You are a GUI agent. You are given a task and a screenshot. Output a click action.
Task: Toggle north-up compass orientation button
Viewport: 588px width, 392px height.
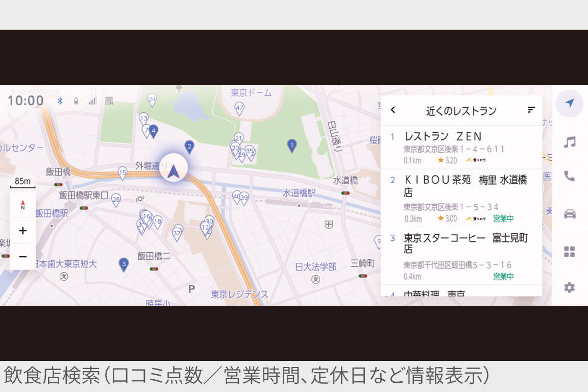coord(22,205)
